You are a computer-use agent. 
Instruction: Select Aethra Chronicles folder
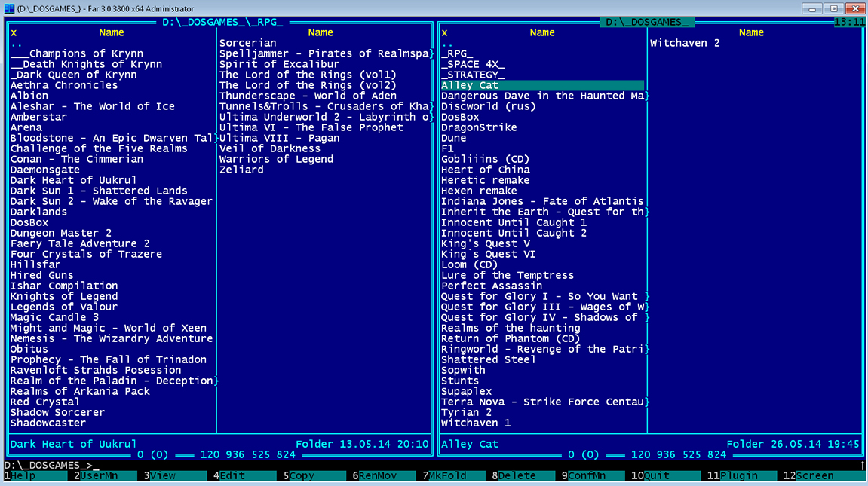click(63, 85)
